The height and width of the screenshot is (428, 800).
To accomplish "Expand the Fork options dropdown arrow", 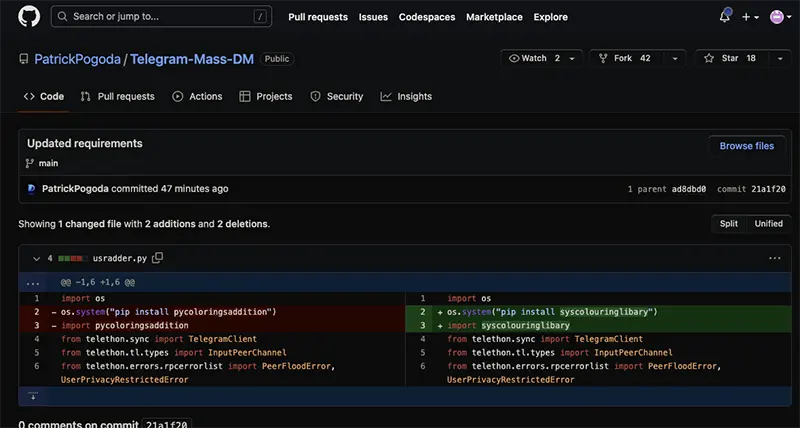I will [x=675, y=59].
